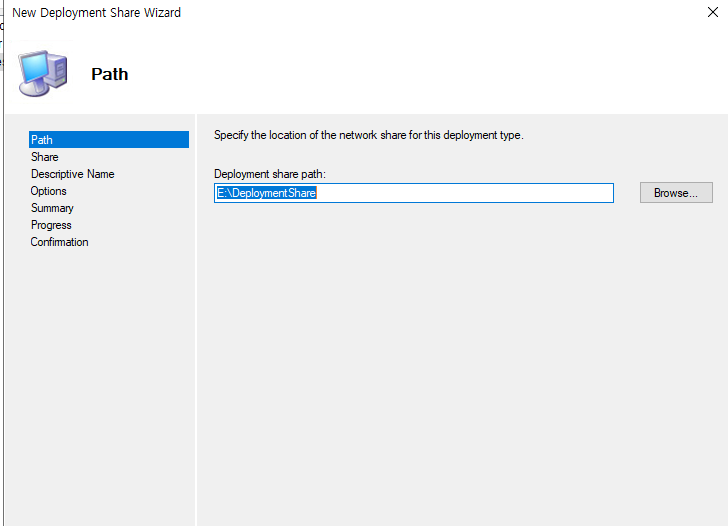728x526 pixels.
Task: Click the 'Deployment share path:' label
Action: click(270, 174)
